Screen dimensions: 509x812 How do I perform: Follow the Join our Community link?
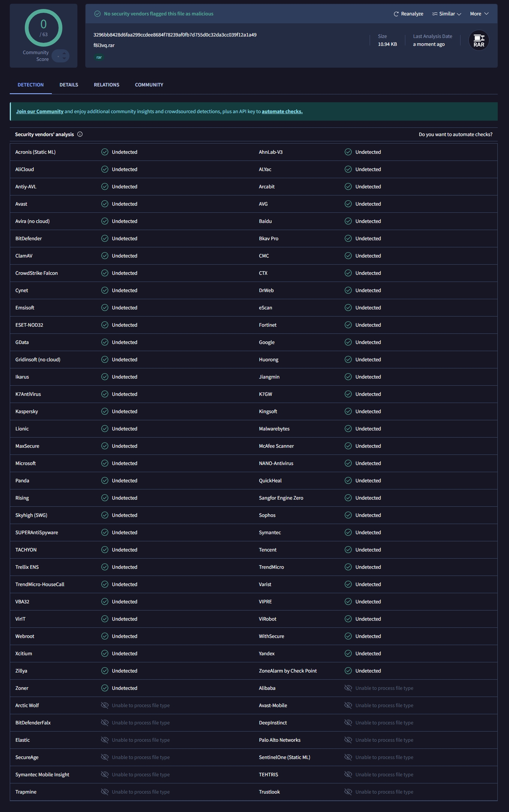[x=39, y=112]
